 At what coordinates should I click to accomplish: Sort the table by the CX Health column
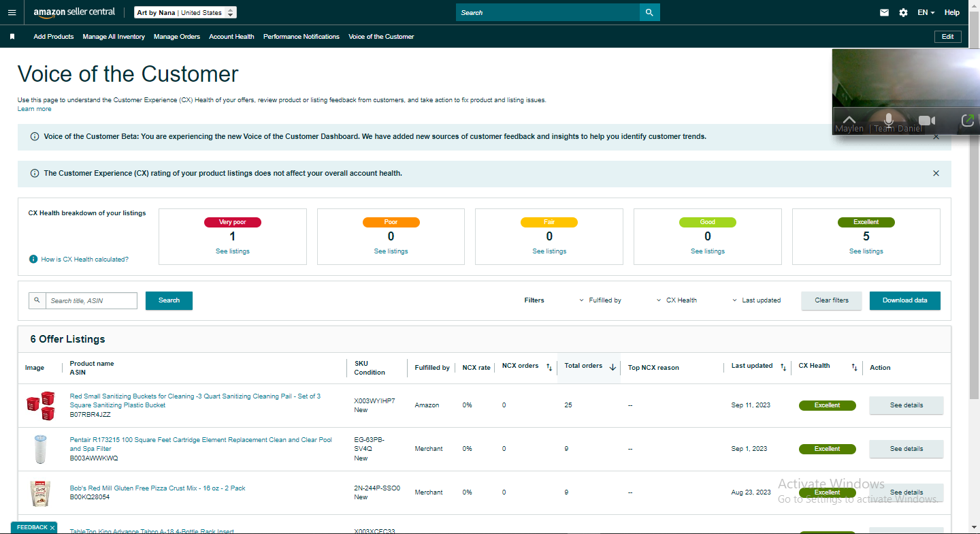pos(854,367)
